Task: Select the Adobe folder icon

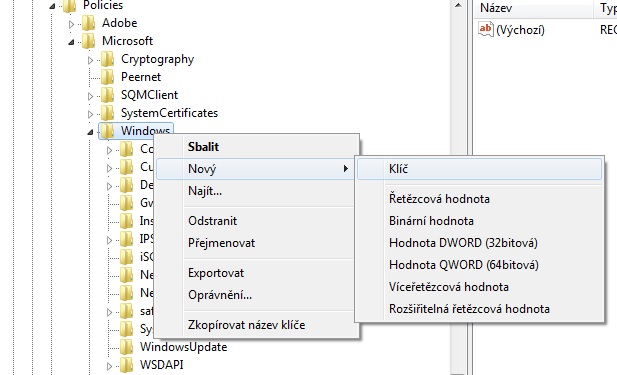Action: (89, 23)
